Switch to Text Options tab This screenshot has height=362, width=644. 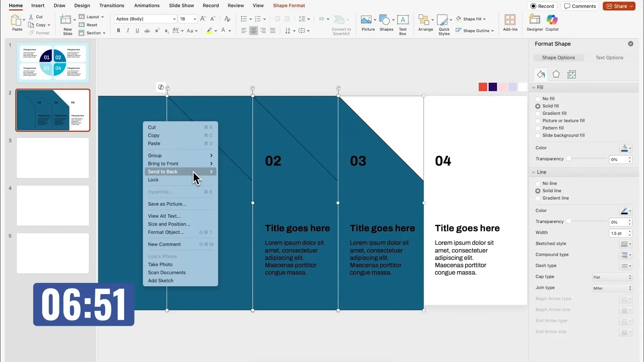(609, 58)
